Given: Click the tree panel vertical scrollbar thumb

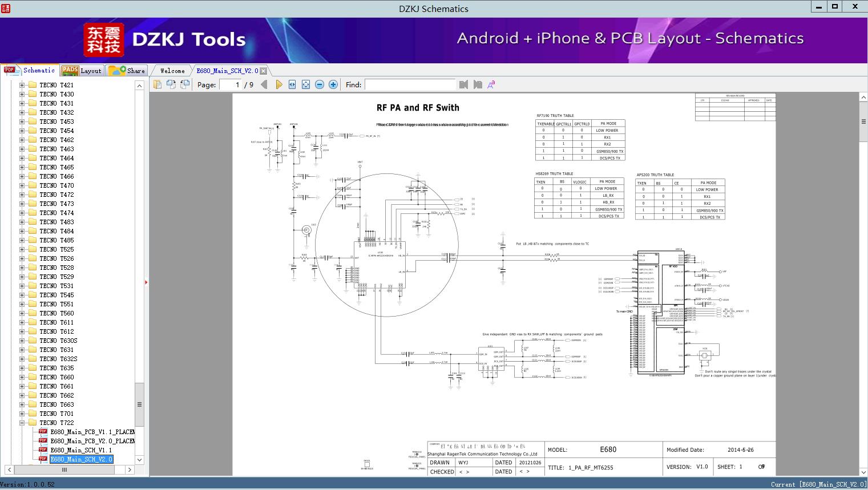Looking at the screenshot, I should pos(139,404).
